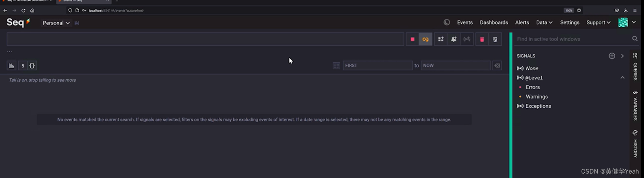Activate the Errors signal

click(532, 87)
